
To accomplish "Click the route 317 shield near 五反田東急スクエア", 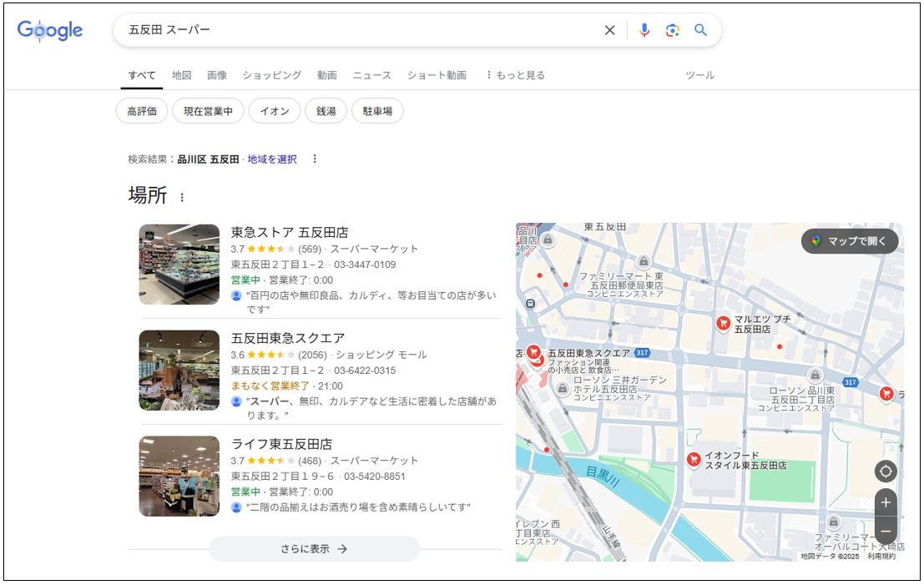I will click(642, 353).
